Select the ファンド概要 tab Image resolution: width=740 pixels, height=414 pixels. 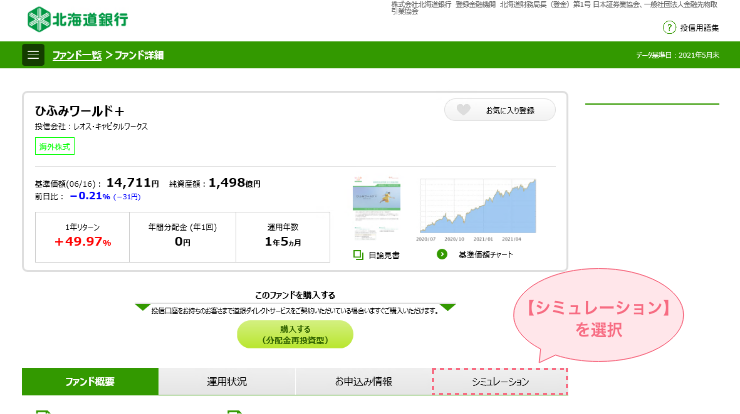coord(90,381)
